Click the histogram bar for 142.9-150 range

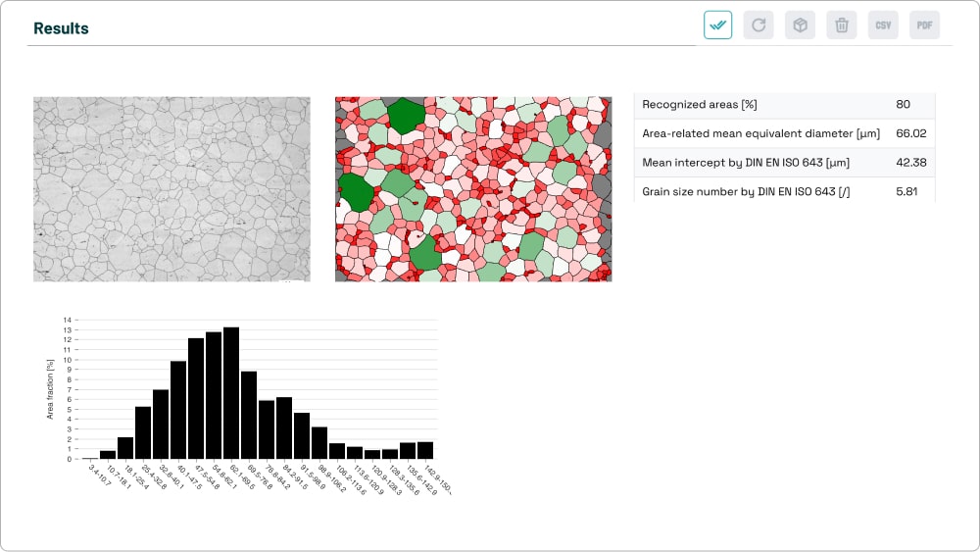[x=425, y=451]
